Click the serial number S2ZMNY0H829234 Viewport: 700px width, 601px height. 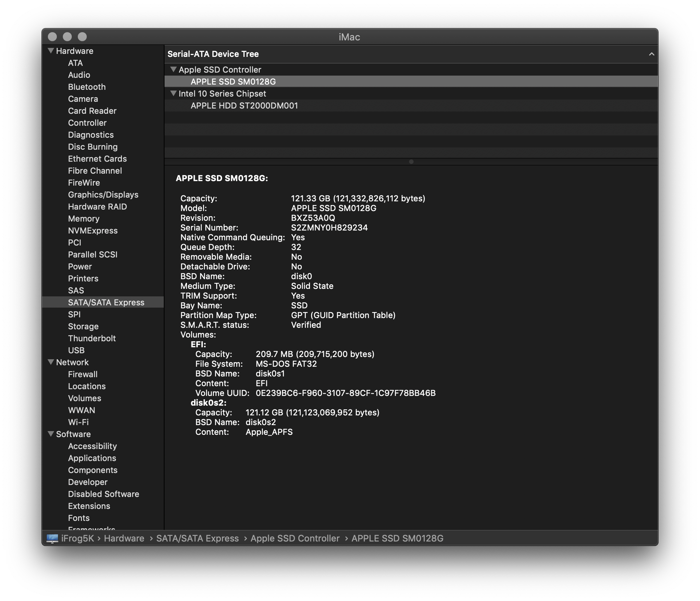329,228
